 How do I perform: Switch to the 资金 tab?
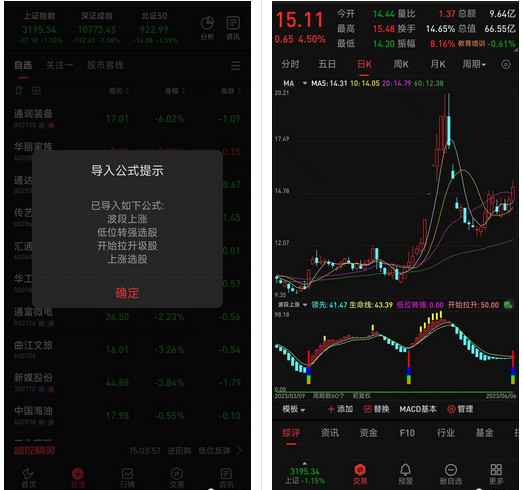click(368, 433)
